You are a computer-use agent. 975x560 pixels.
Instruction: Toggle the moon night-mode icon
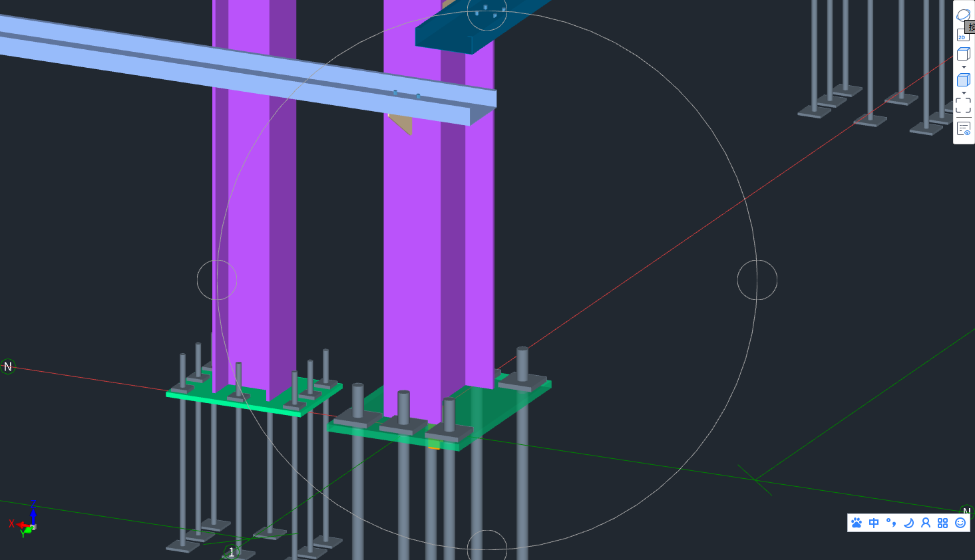(908, 523)
